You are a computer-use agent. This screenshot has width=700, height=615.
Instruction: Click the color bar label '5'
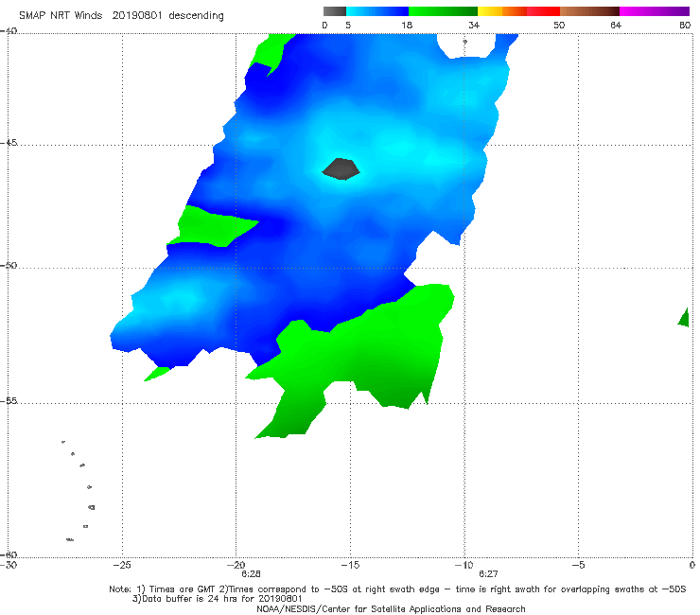pyautogui.click(x=348, y=26)
